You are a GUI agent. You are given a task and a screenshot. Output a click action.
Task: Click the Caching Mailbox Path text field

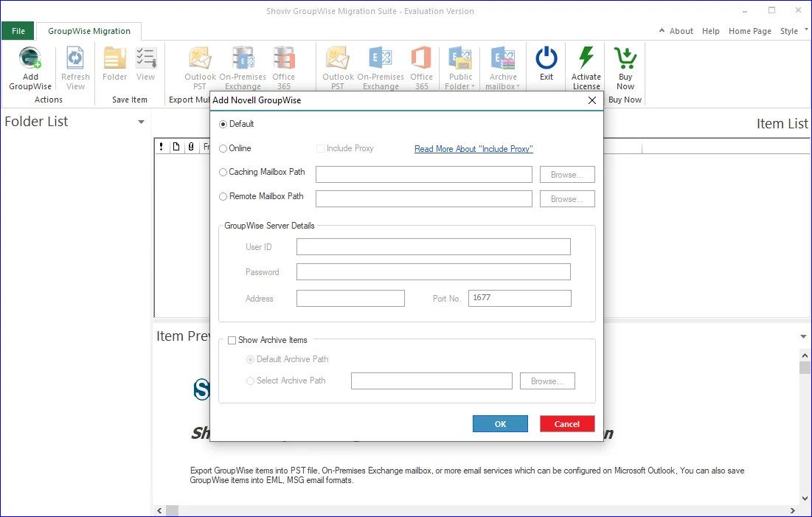click(423, 175)
